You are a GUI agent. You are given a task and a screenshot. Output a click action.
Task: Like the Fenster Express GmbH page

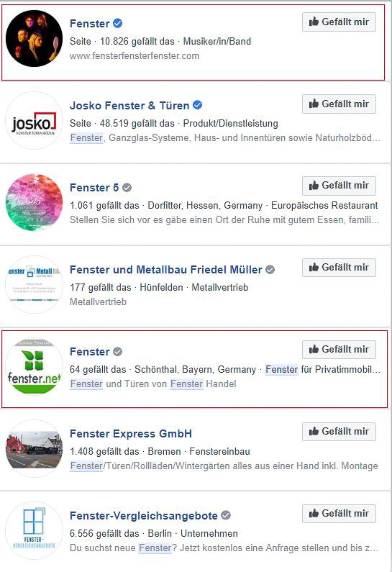tap(339, 432)
